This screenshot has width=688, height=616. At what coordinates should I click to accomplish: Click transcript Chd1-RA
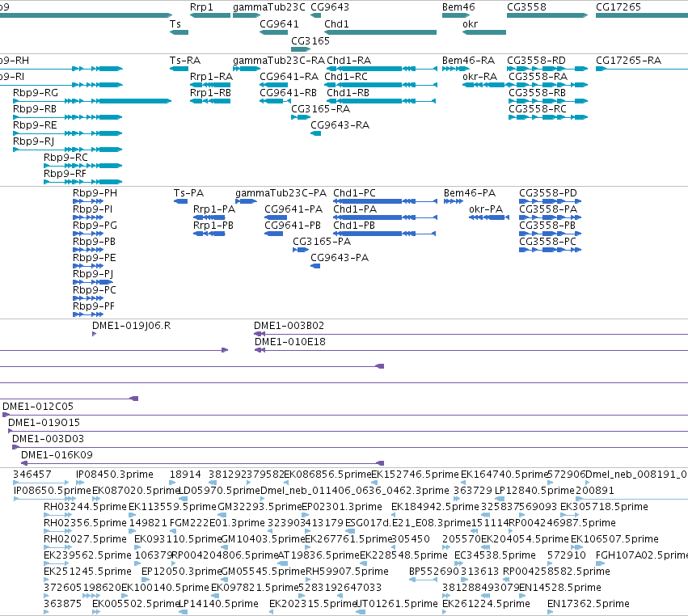pyautogui.click(x=382, y=69)
